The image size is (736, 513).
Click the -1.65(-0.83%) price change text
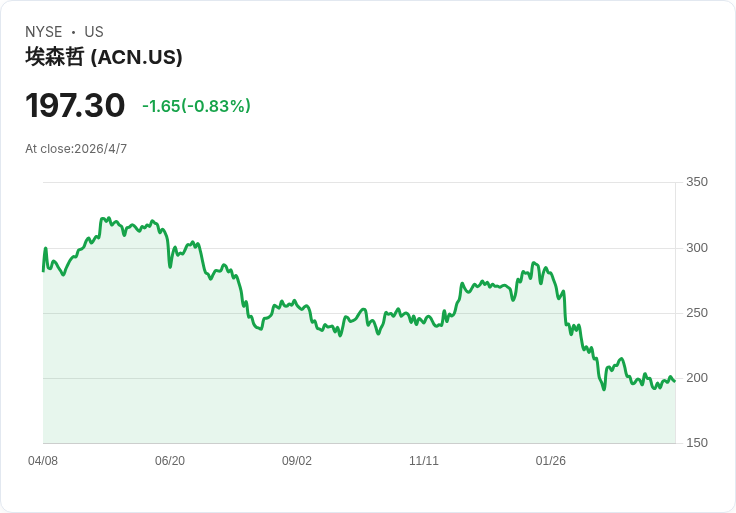196,106
